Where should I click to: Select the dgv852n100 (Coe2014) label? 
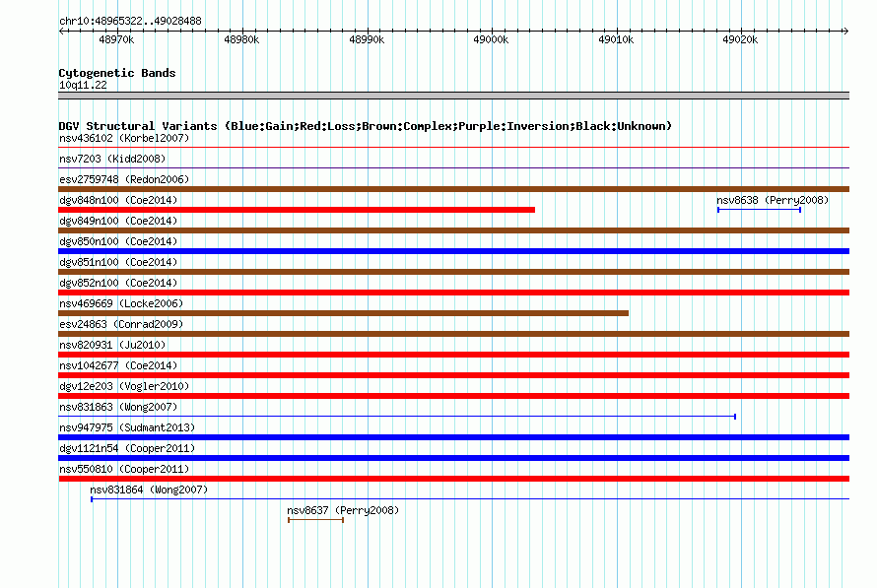[118, 283]
